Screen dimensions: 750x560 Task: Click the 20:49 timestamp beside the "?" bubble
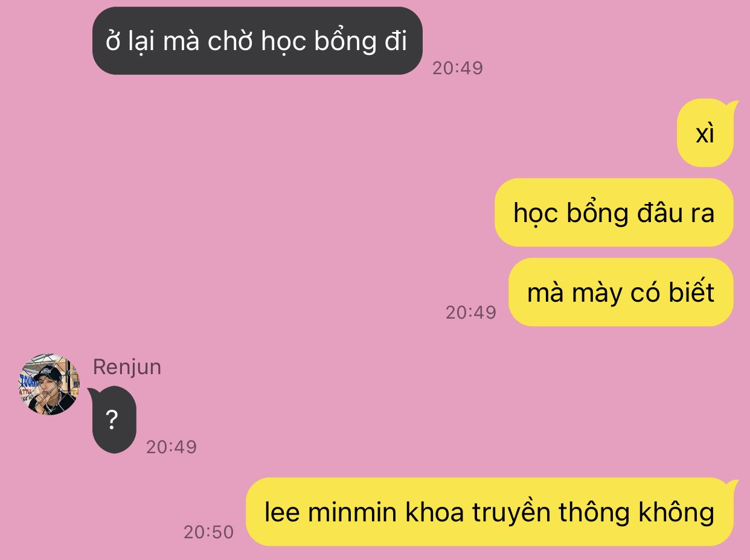[171, 447]
